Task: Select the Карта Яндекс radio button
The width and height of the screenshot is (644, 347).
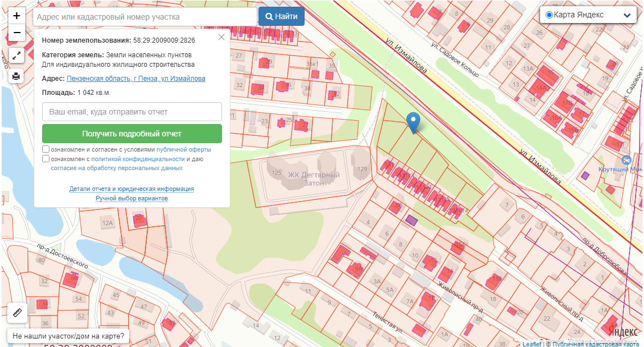Action: (x=549, y=15)
